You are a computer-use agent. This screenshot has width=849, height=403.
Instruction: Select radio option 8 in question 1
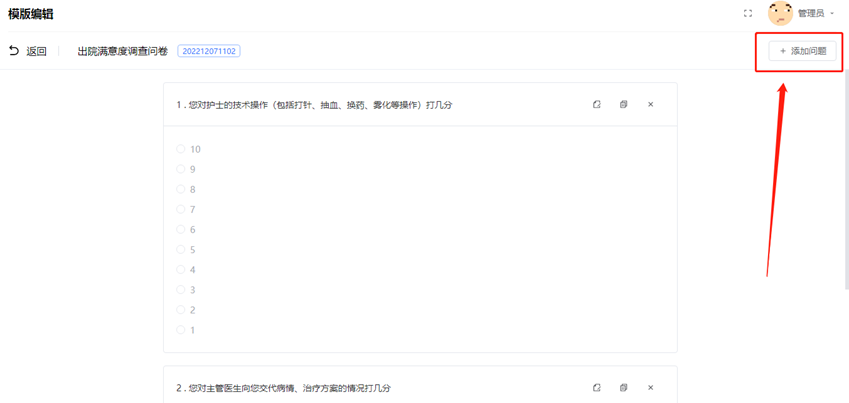(181, 189)
